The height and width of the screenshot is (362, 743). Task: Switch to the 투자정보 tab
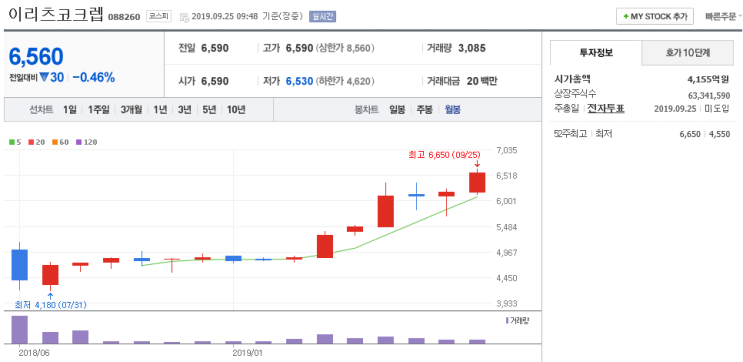[596, 53]
